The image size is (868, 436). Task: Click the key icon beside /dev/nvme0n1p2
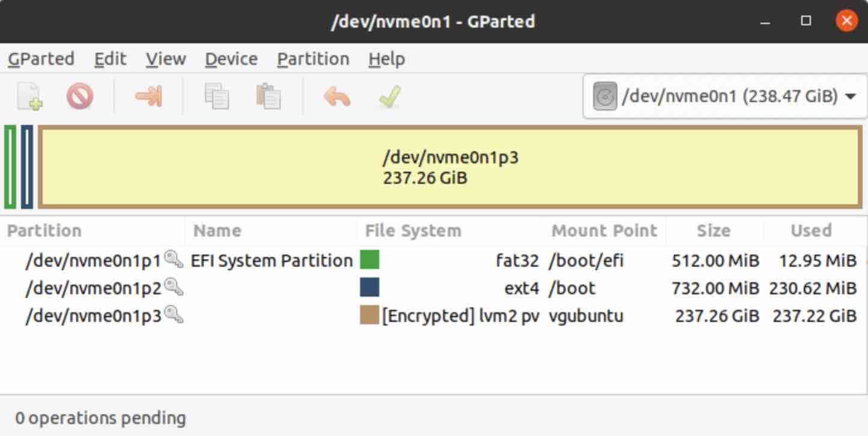click(x=174, y=287)
